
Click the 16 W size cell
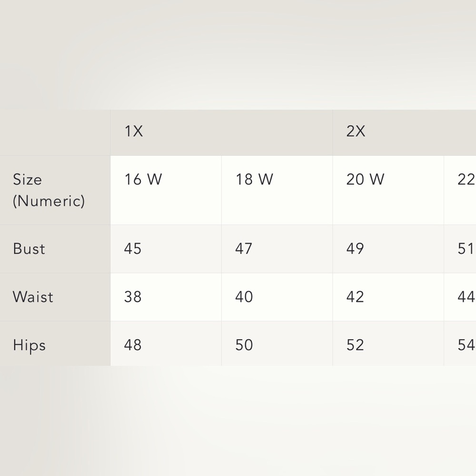coord(166,190)
